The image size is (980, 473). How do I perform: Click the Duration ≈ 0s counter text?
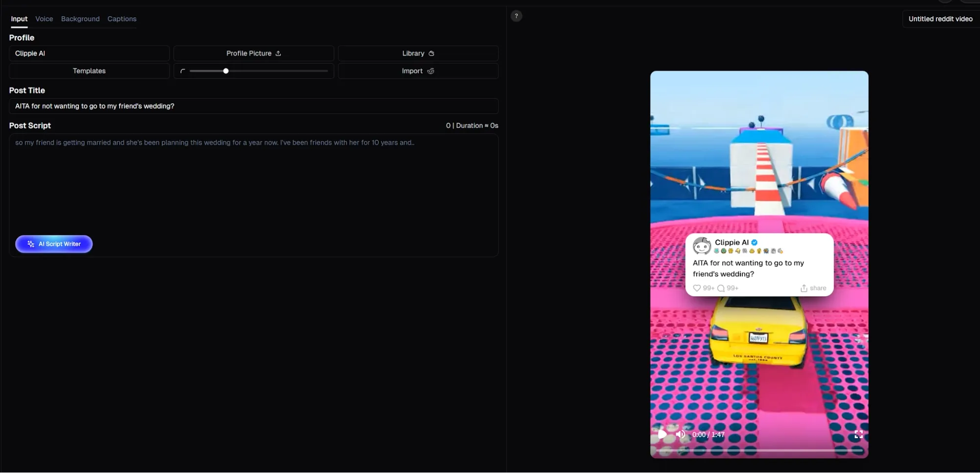pyautogui.click(x=477, y=126)
